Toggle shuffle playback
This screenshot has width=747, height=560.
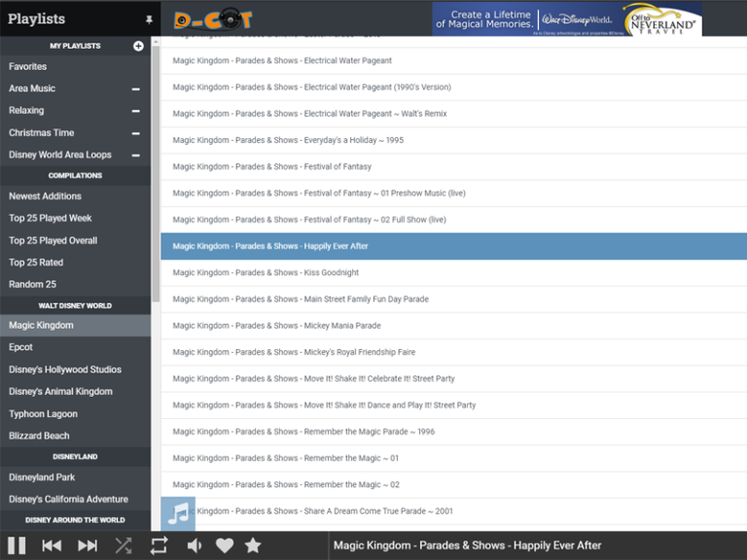pos(124,545)
